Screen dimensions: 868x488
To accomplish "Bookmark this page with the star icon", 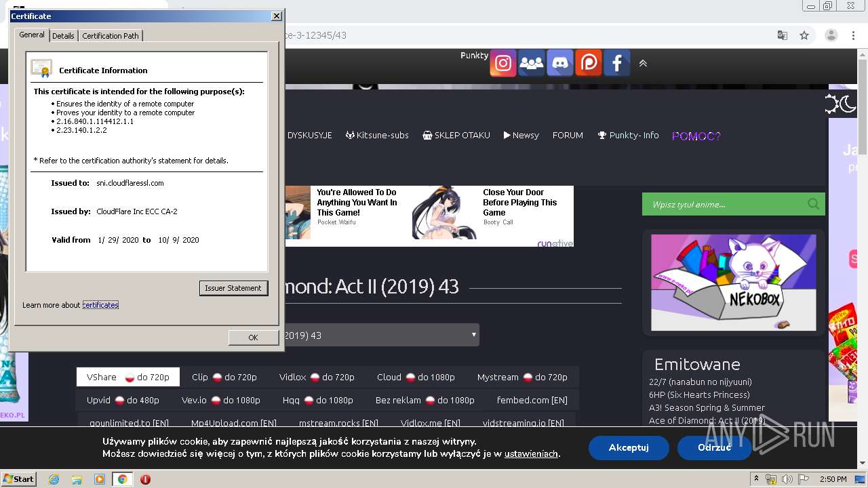I will pos(804,35).
